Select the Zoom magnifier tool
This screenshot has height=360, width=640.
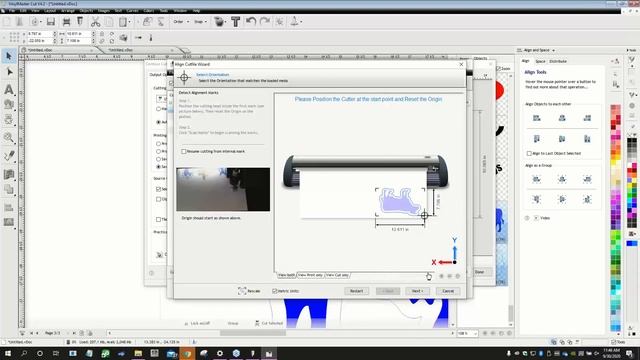point(9,137)
